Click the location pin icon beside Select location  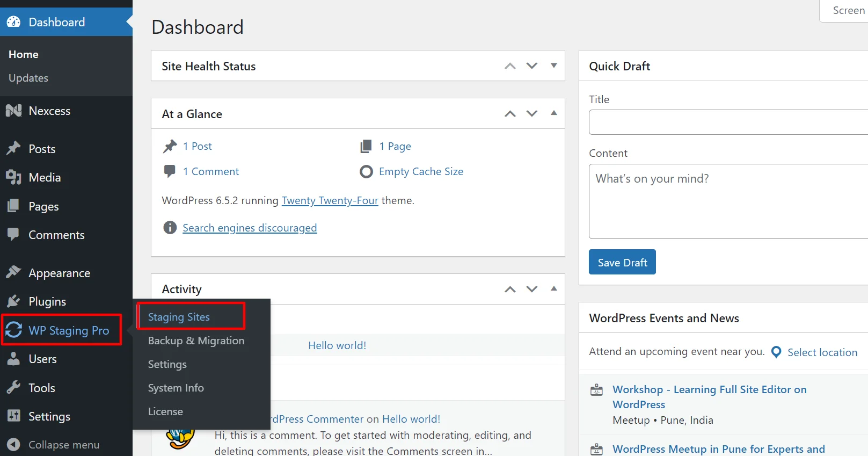pos(776,352)
